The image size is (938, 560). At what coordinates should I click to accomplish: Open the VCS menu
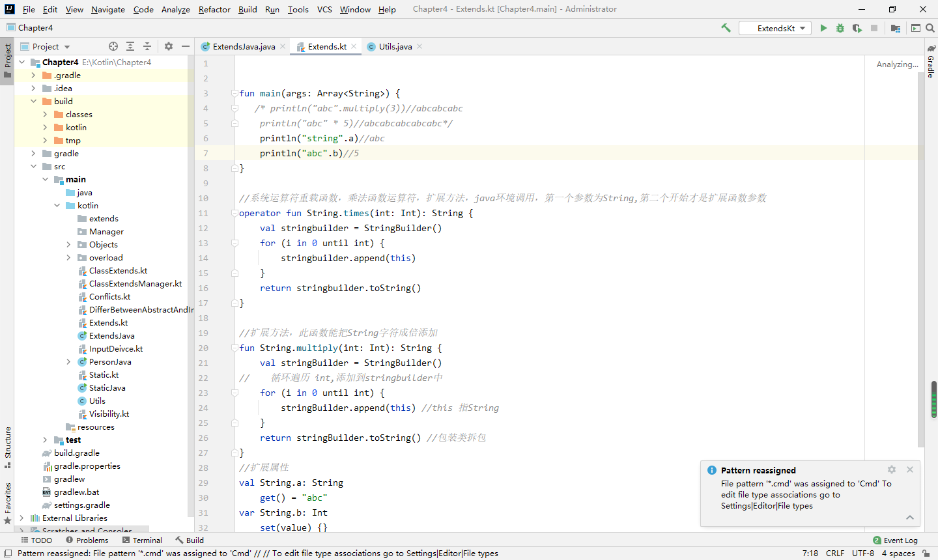pos(324,9)
